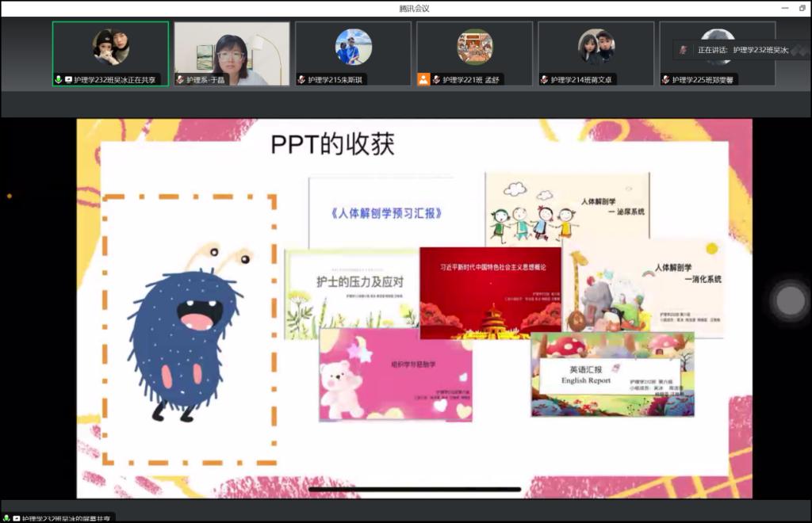Click the black home indicator bar on the slide
Image resolution: width=812 pixels, height=523 pixels.
click(414, 489)
